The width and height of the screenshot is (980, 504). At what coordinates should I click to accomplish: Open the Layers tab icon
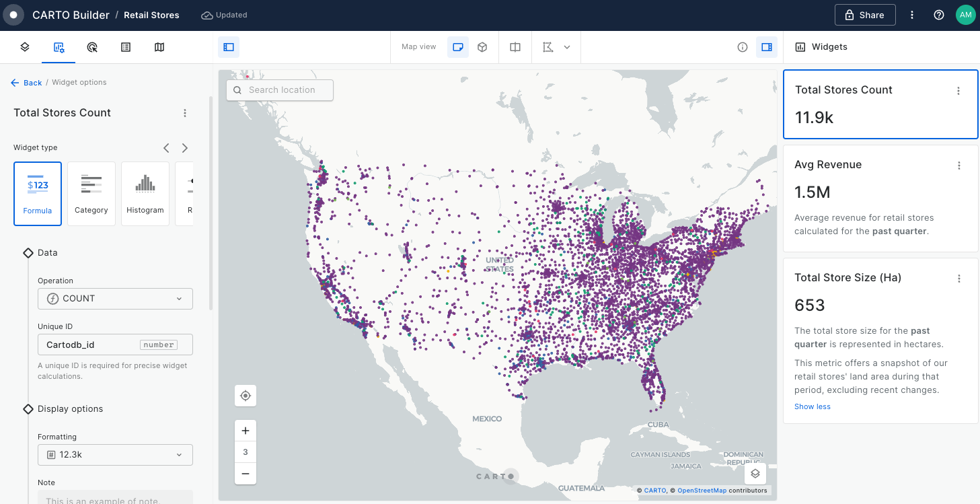coord(25,47)
